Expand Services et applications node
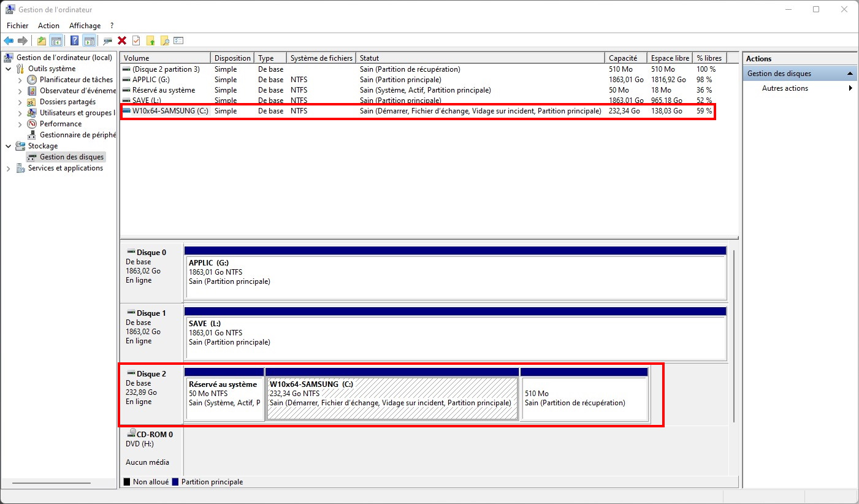Image resolution: width=859 pixels, height=504 pixels. coord(9,168)
